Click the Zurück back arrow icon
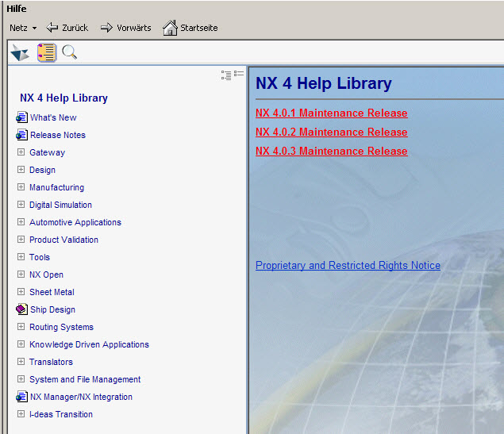Screen dimensions: 504x434 pos(52,28)
